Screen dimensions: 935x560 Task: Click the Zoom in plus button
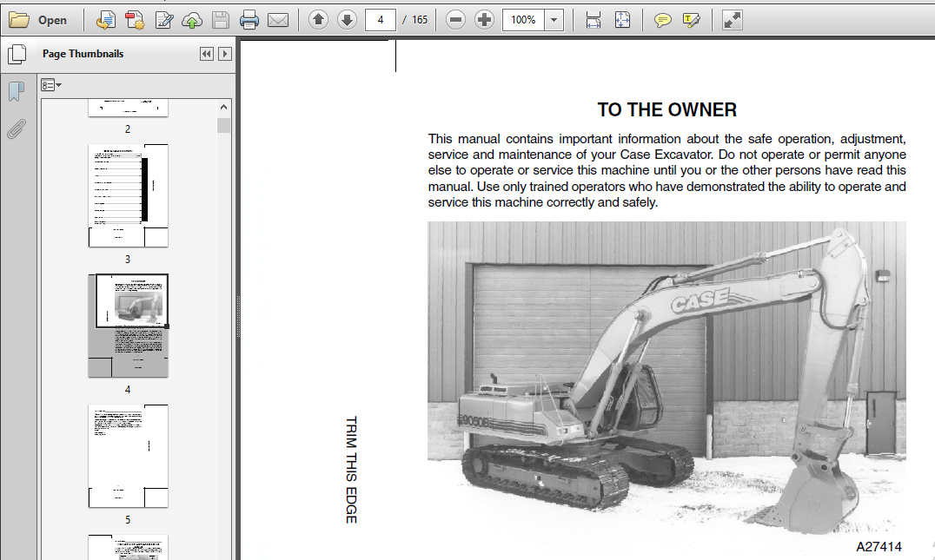point(484,20)
